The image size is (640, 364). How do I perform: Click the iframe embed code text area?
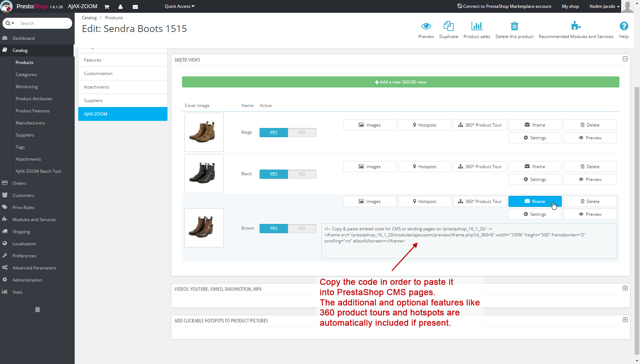[x=469, y=241]
